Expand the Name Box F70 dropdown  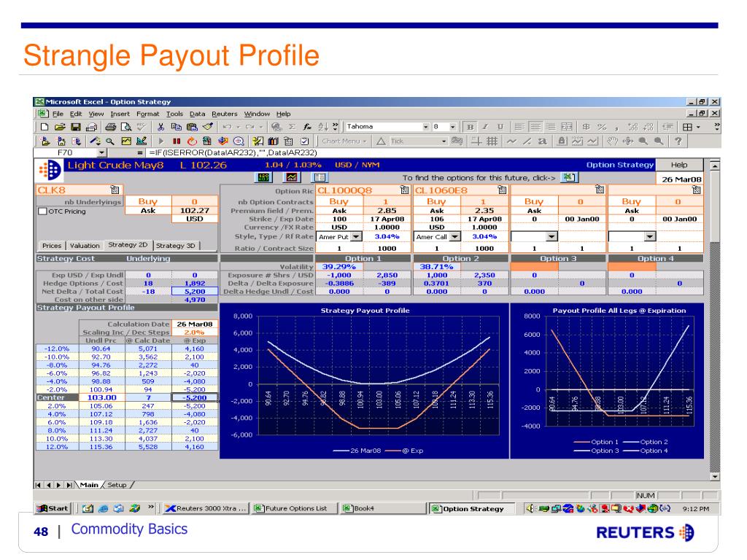[x=102, y=153]
